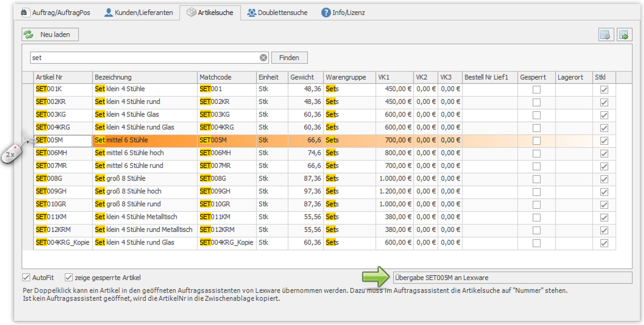Click the Einheit column header
The width and height of the screenshot is (644, 325).
pos(272,77)
